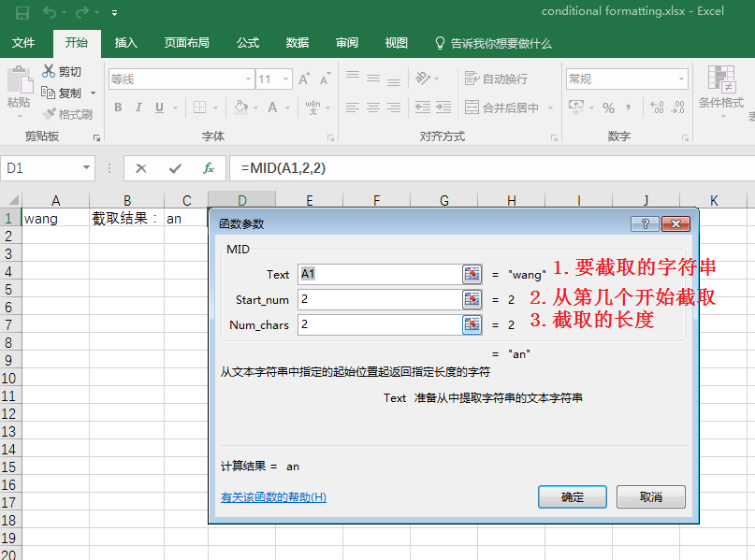
Task: Click the Insert Function fx icon
Action: click(x=209, y=168)
